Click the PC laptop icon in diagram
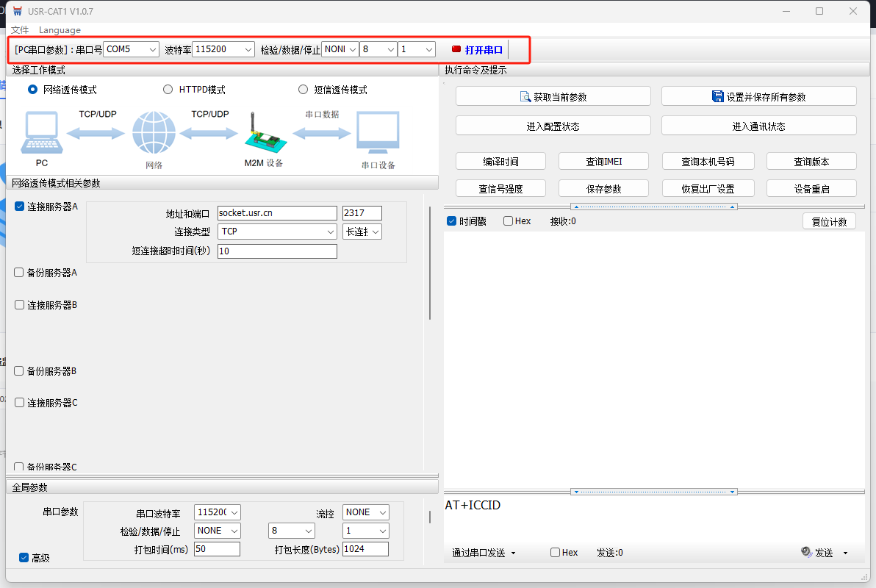 point(41,133)
